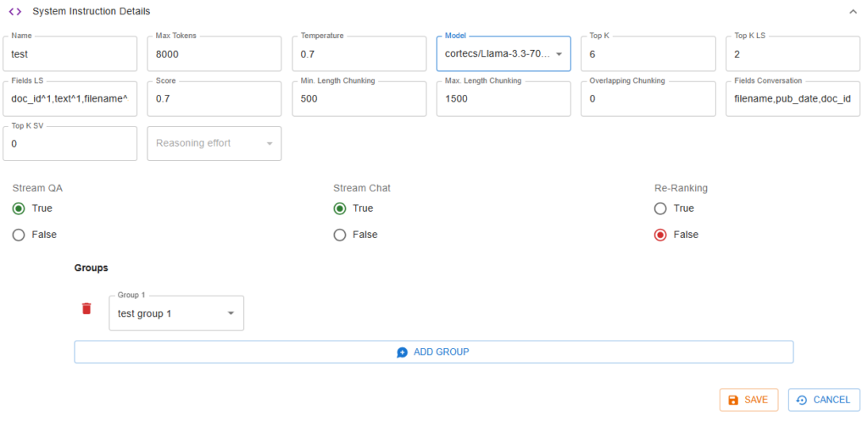Cancel editing the system instruction
This screenshot has width=868, height=421.
click(823, 400)
